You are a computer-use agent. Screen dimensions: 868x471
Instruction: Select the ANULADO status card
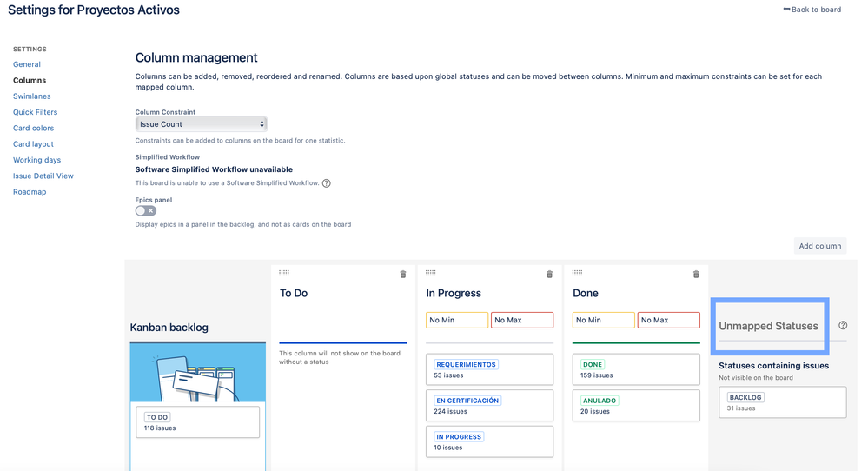point(636,406)
